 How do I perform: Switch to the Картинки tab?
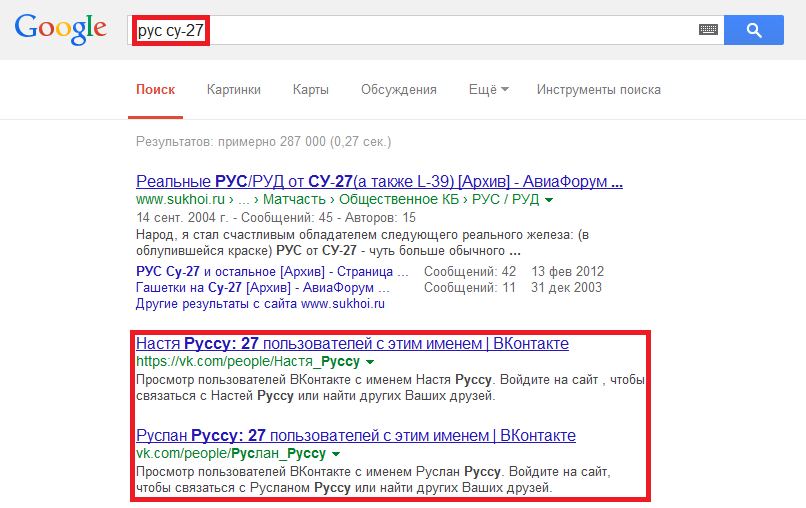point(234,89)
